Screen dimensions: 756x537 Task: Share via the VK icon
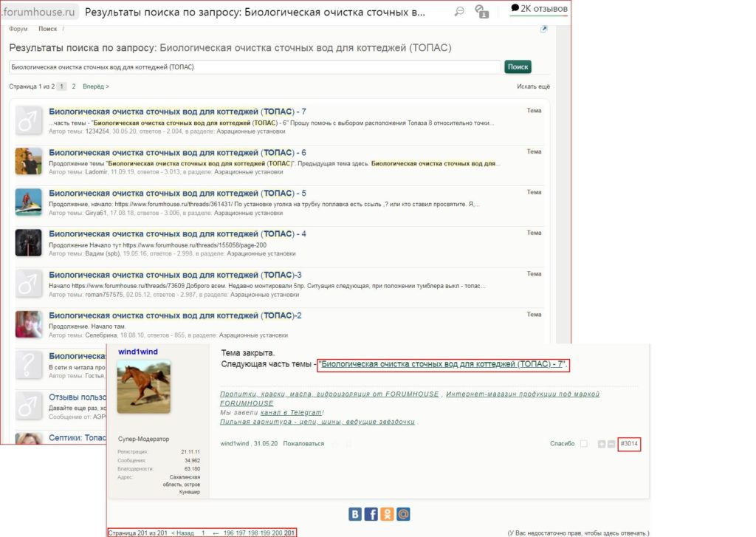355,514
